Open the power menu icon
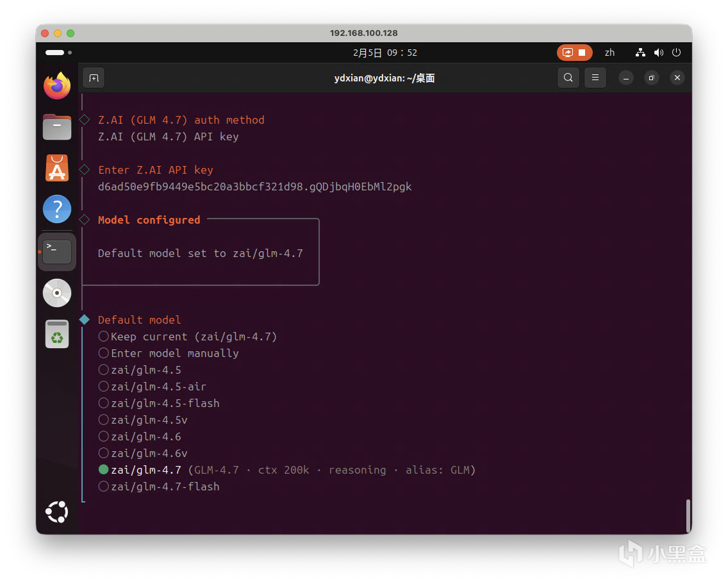 pyautogui.click(x=677, y=53)
